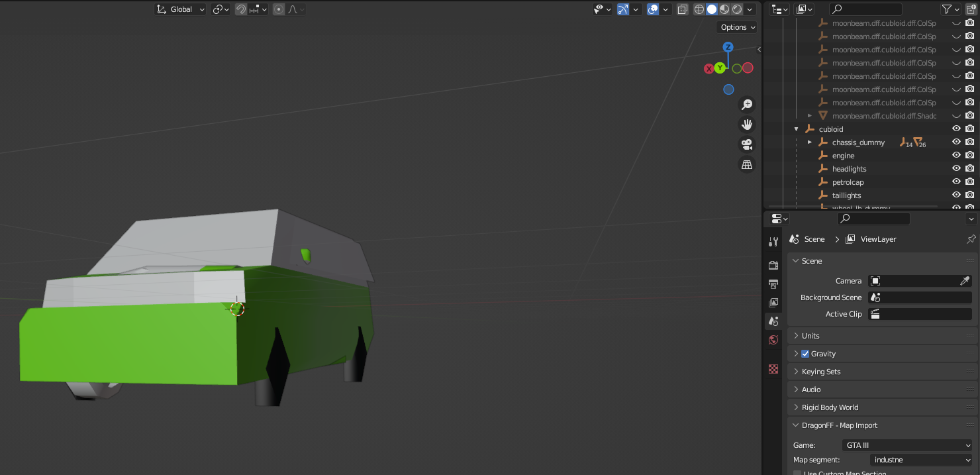Expand the Rigid Body World panel
This screenshot has height=475, width=980.
pyautogui.click(x=830, y=407)
